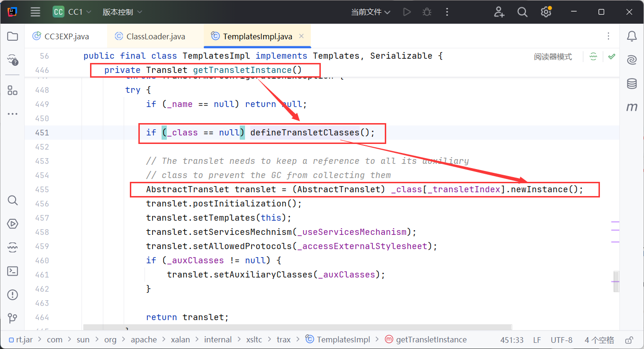Click the Debug bug icon
Viewport: 644px width, 349px height.
pyautogui.click(x=427, y=12)
